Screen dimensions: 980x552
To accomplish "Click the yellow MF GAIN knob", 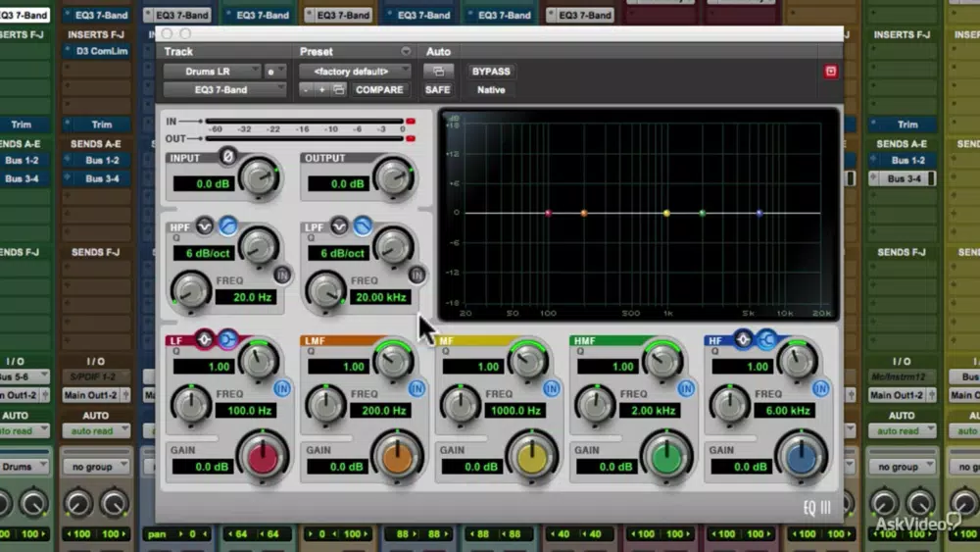I will point(532,458).
